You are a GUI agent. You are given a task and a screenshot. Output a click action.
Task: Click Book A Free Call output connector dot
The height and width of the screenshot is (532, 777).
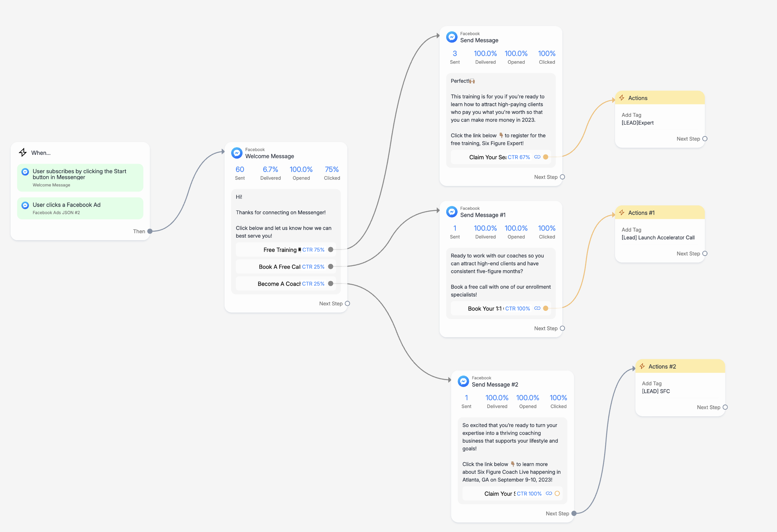point(331,267)
